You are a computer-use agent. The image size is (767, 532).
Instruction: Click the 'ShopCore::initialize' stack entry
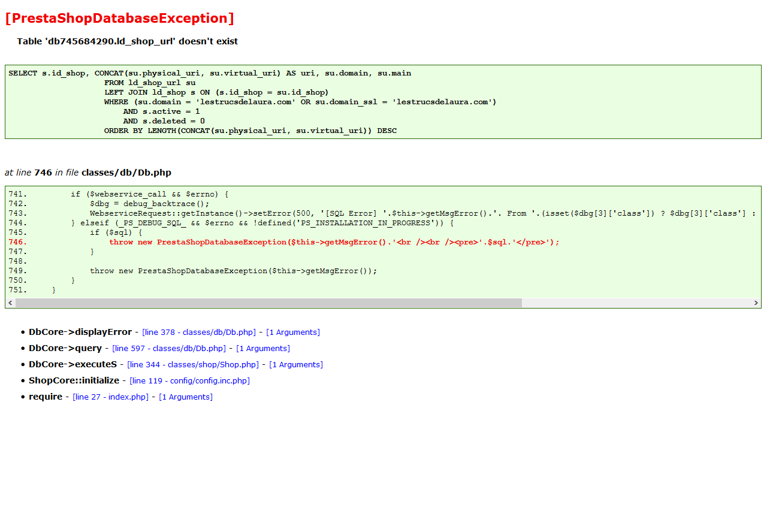(74, 380)
